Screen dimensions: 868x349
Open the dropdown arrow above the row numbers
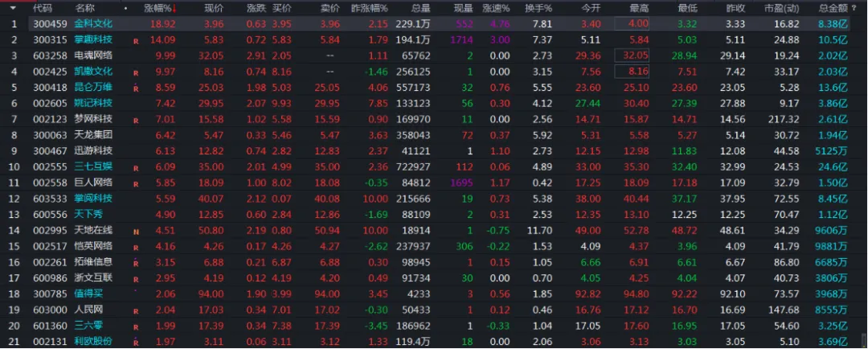[x=13, y=8]
